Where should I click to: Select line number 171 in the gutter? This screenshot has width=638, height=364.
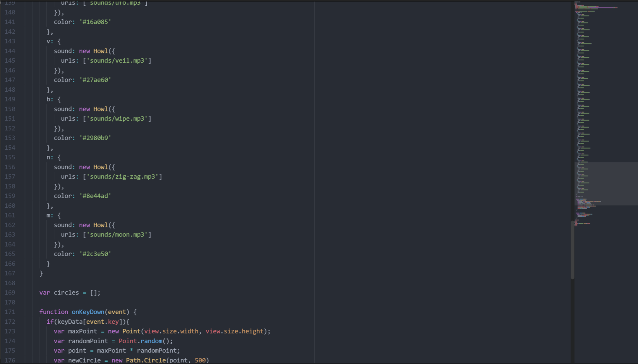10,312
